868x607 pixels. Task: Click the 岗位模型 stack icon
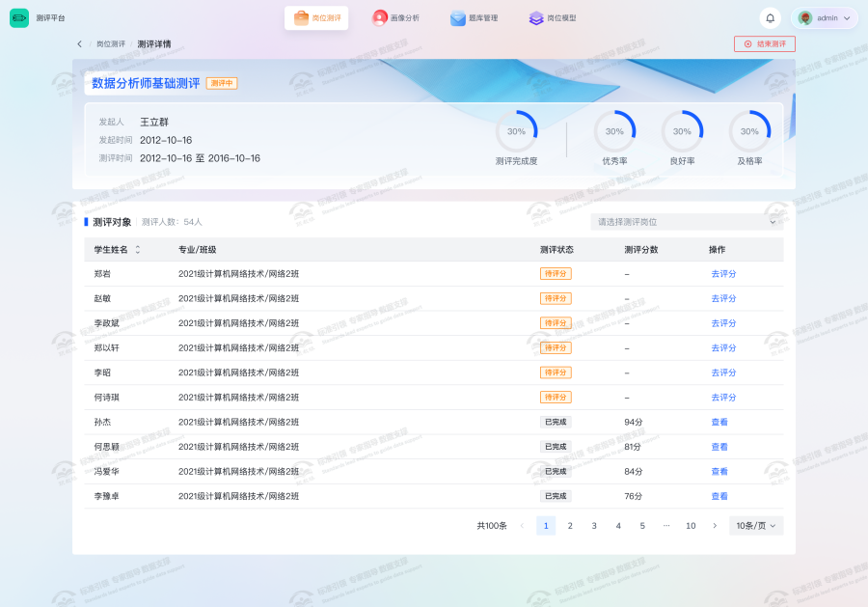pos(536,18)
